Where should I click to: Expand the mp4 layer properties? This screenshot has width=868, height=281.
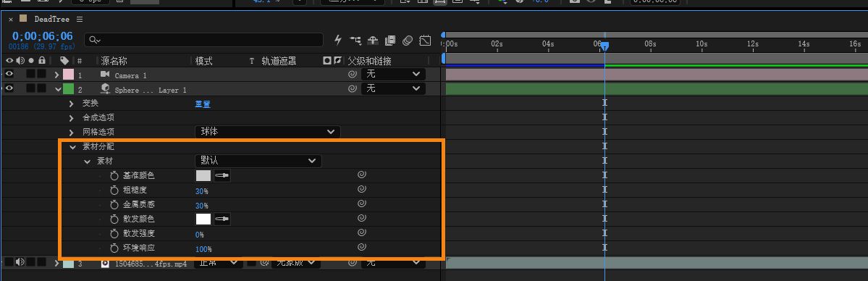[x=56, y=263]
